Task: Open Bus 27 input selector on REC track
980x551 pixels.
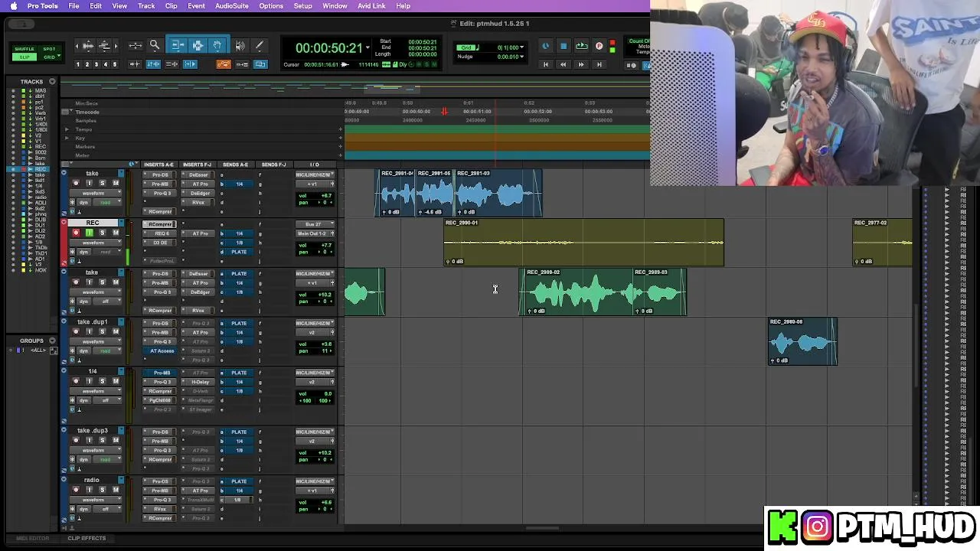Action: click(x=314, y=224)
